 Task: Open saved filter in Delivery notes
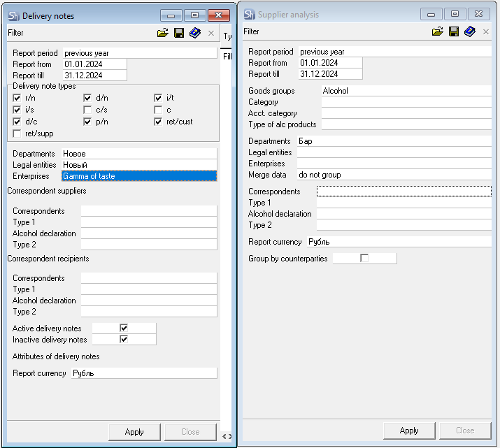(x=162, y=32)
